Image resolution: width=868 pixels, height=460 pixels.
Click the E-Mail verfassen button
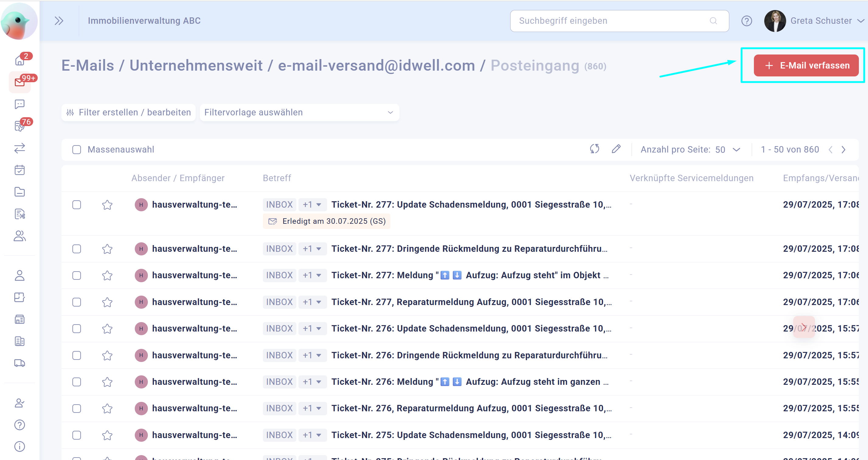click(x=806, y=65)
